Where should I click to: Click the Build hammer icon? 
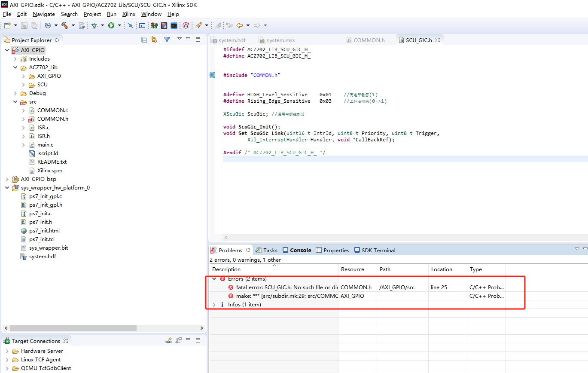coord(65,26)
